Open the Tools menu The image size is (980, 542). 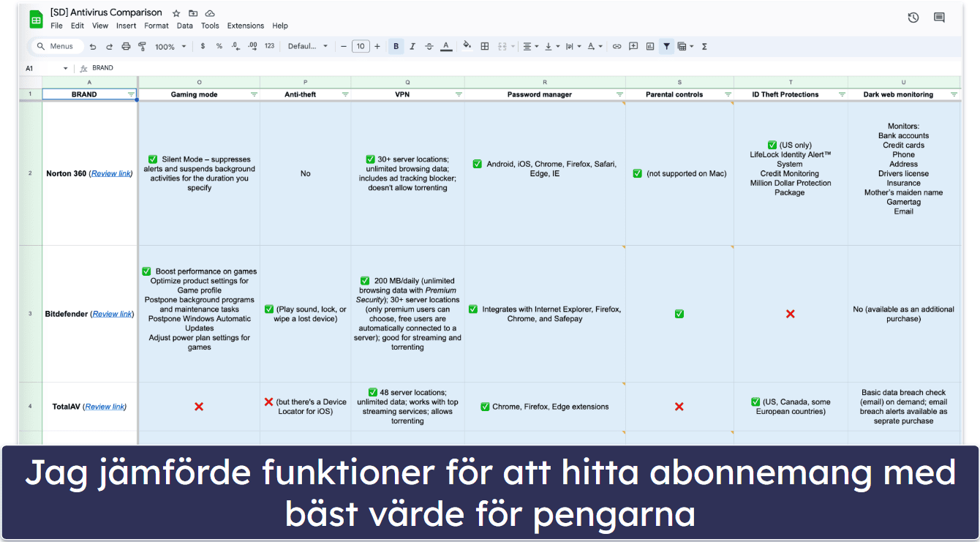point(210,26)
